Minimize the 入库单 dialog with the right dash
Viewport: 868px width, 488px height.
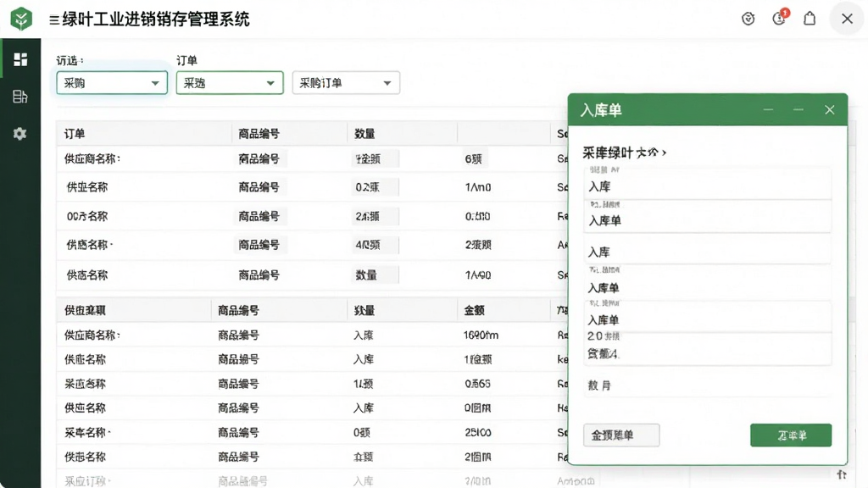(798, 109)
